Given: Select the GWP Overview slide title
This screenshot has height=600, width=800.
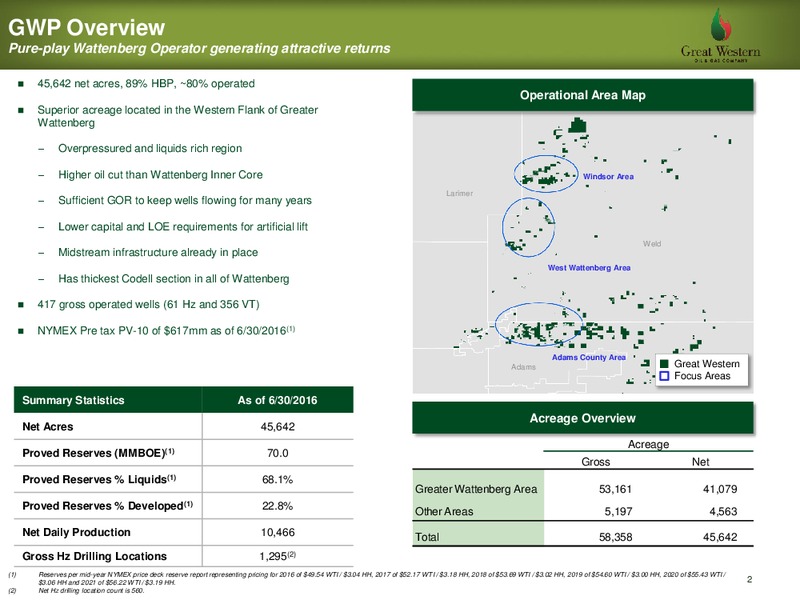Looking at the screenshot, I should tap(87, 28).
